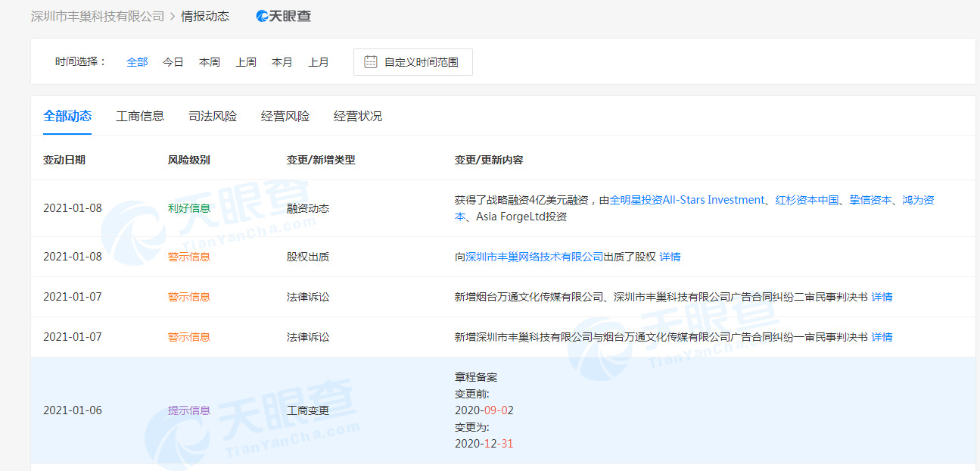Select 本周 time filter
This screenshot has width=980, height=471.
coord(210,62)
